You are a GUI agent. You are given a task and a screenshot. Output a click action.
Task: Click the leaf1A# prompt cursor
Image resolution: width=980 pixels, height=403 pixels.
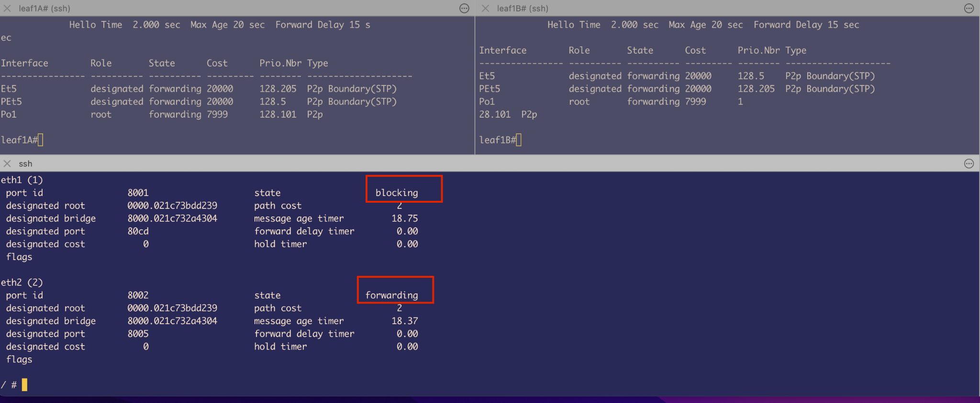pyautogui.click(x=41, y=140)
